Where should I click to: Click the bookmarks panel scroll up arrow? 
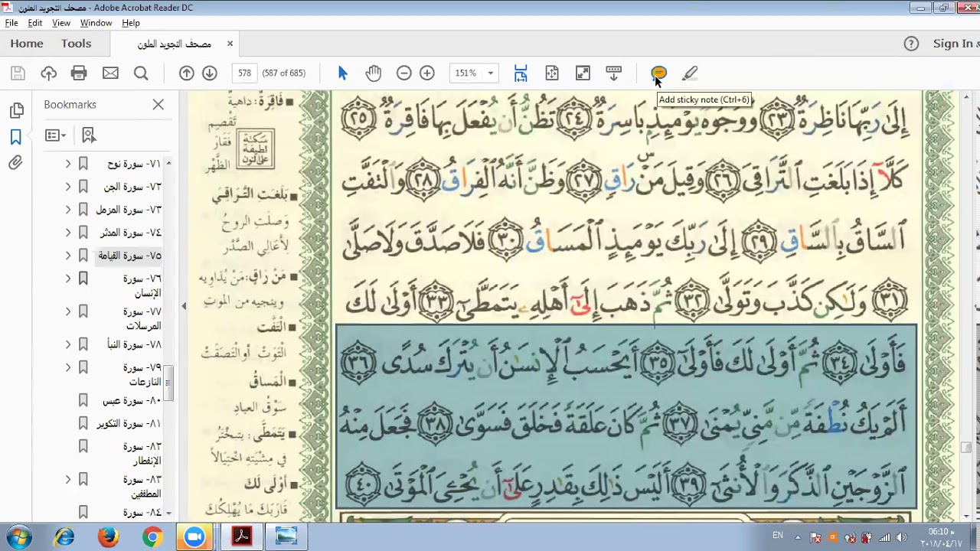pos(168,164)
